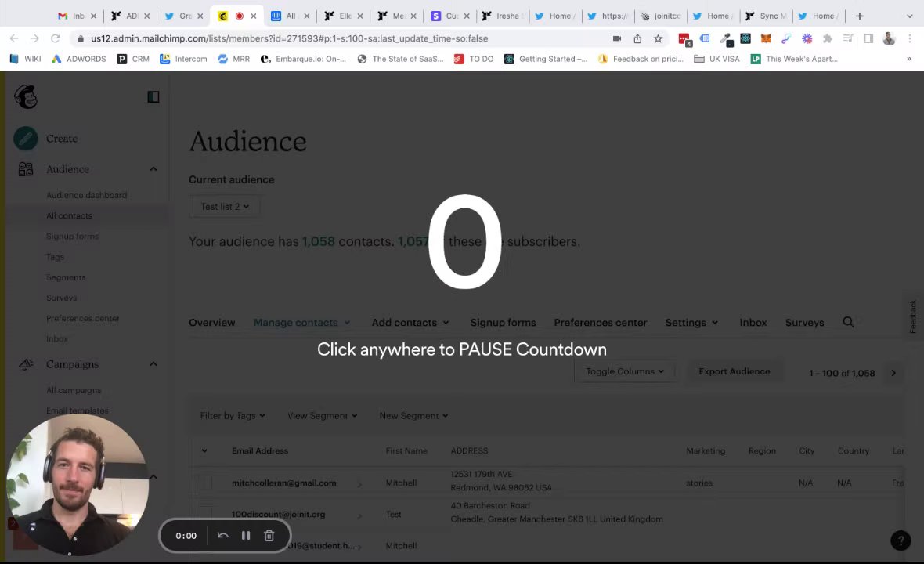Check the box for mitchcolleran@gmail.com row
This screenshot has width=924, height=564.
click(x=204, y=483)
